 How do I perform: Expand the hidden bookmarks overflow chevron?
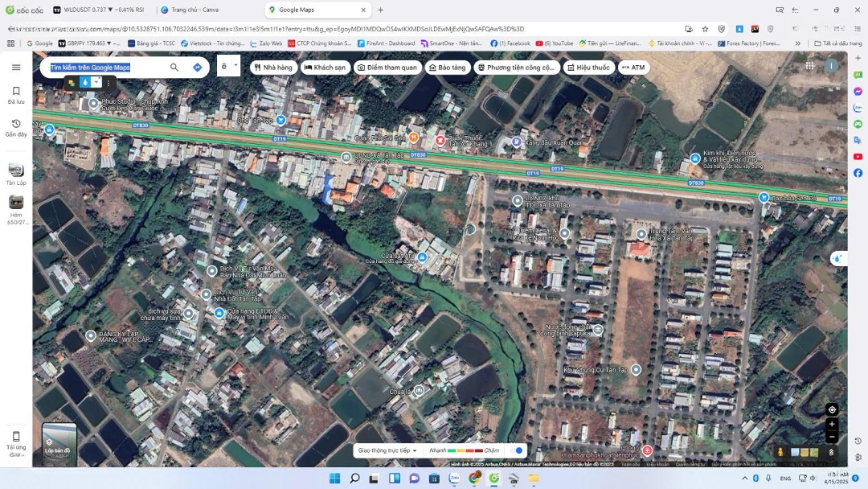pyautogui.click(x=797, y=43)
